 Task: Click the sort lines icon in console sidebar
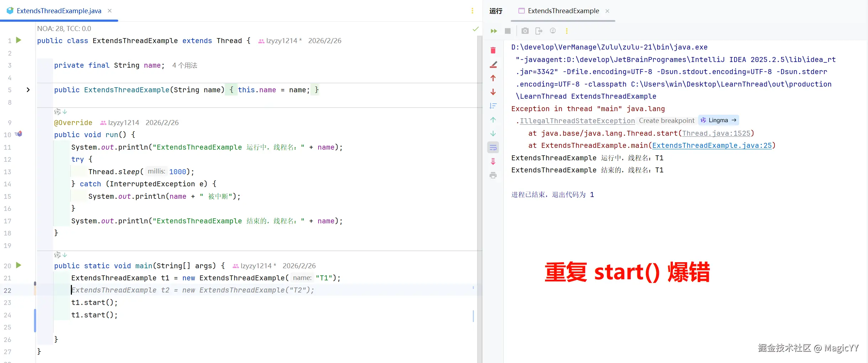[x=493, y=106]
